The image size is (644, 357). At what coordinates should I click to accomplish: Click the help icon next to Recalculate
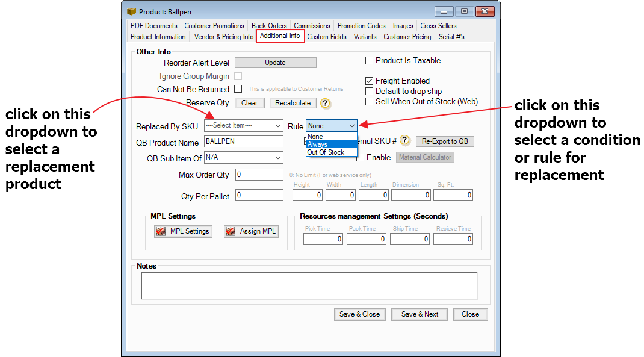point(326,103)
